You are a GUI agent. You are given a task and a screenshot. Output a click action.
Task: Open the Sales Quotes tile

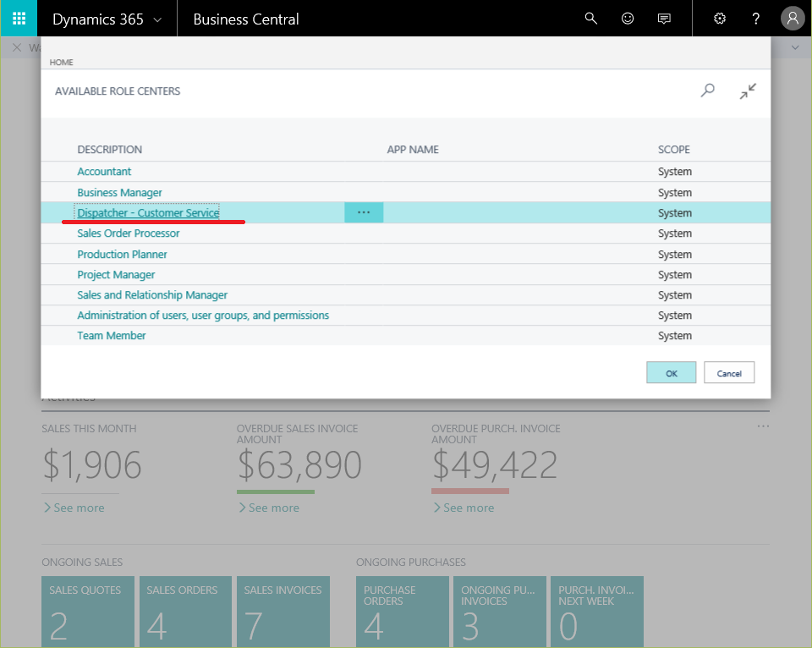pyautogui.click(x=87, y=612)
